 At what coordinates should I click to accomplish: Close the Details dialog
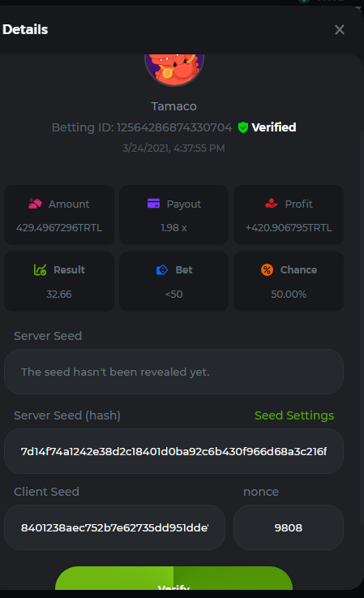[339, 29]
